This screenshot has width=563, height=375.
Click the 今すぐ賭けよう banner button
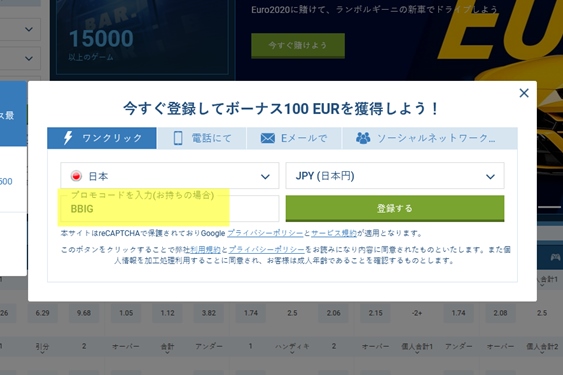[x=298, y=45]
